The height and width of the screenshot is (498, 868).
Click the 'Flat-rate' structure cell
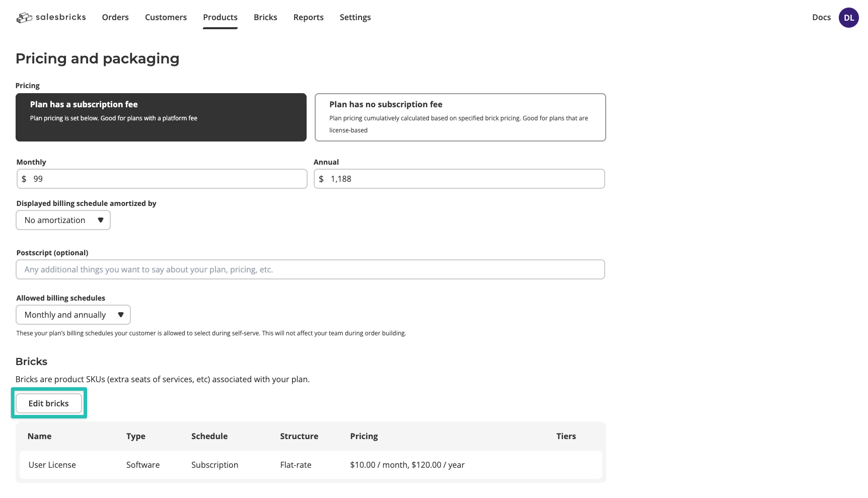(296, 465)
